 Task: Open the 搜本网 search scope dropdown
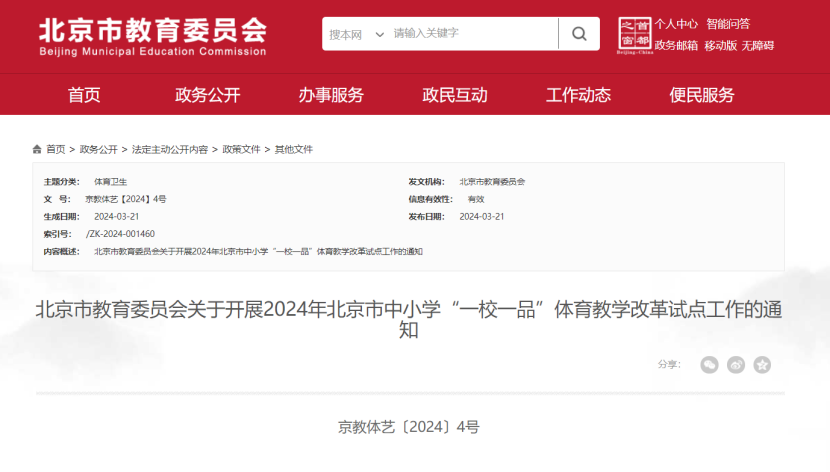(x=356, y=34)
